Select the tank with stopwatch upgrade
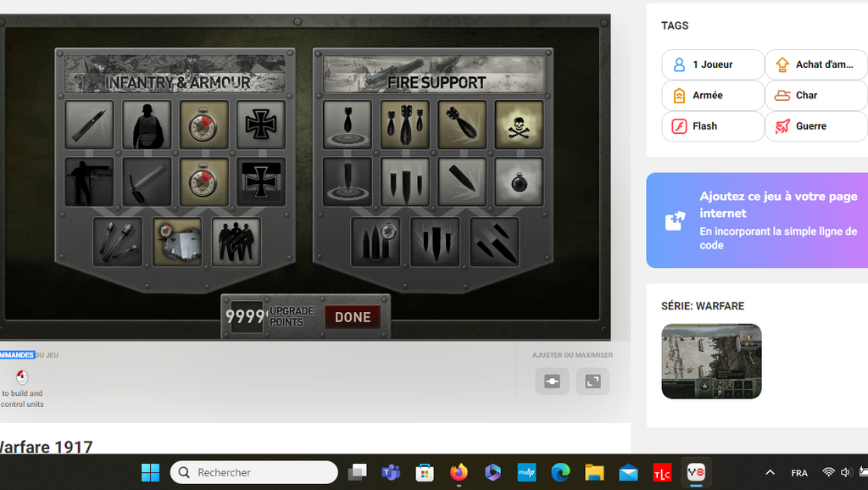868x490 pixels. click(177, 242)
